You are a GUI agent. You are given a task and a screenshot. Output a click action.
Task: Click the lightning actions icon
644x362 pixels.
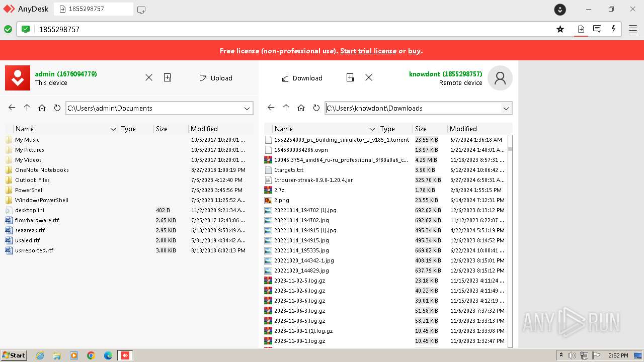613,29
